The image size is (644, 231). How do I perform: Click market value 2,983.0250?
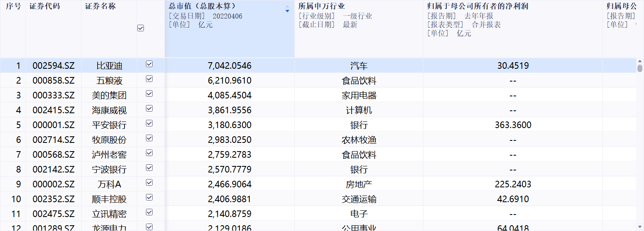point(230,140)
